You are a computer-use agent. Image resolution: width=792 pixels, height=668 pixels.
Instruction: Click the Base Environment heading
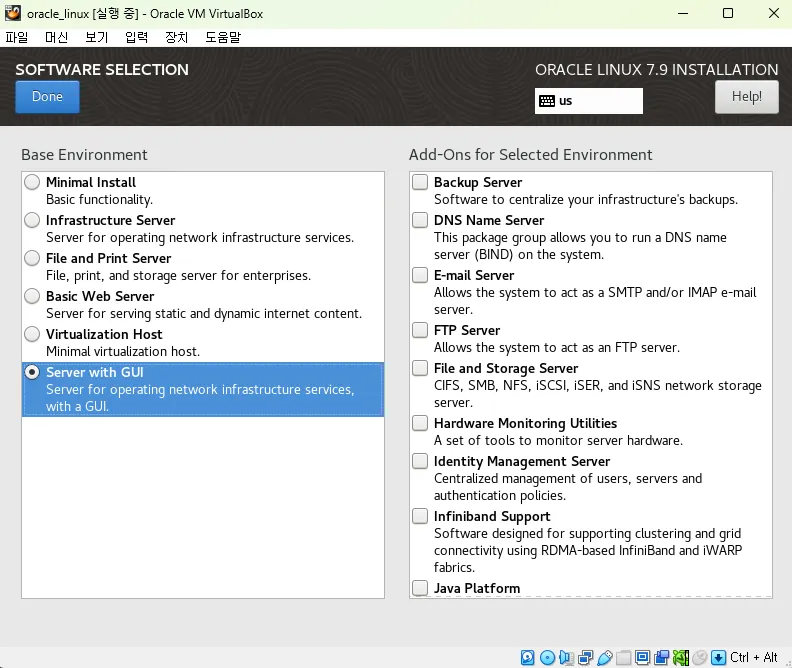84,155
